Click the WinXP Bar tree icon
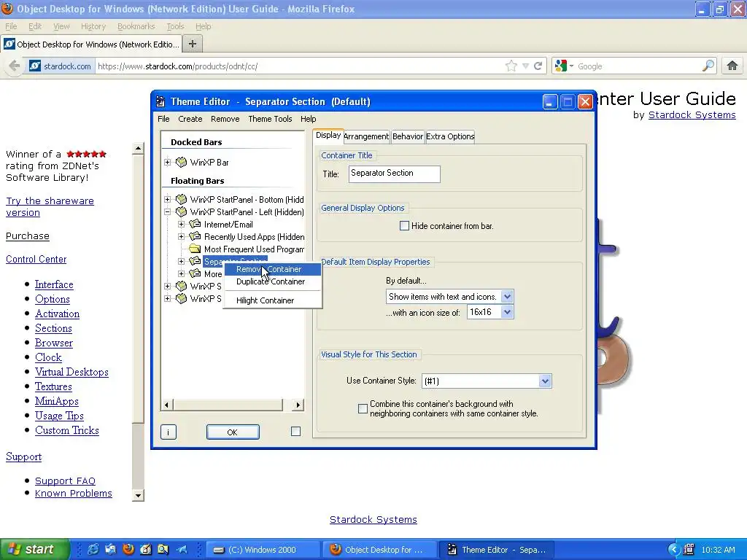 tap(181, 162)
